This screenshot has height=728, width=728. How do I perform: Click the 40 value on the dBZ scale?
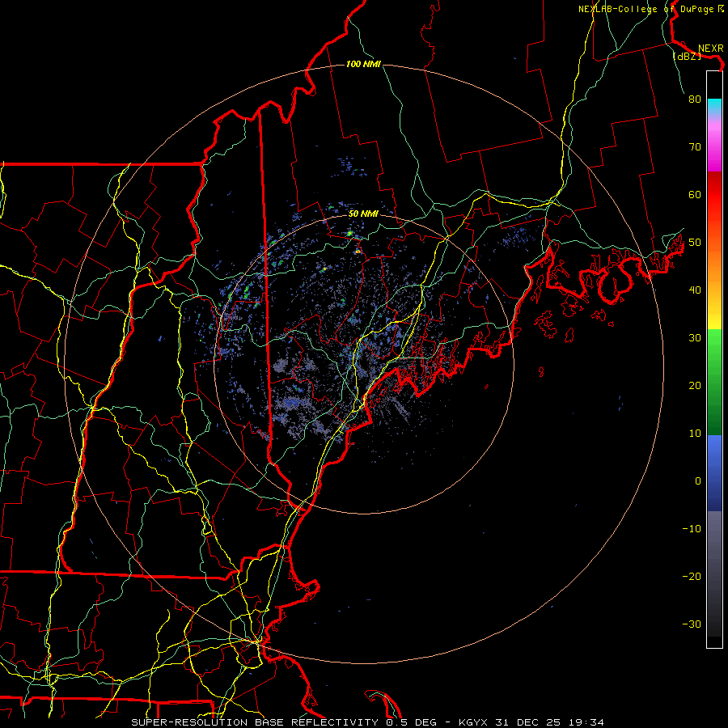pos(695,290)
